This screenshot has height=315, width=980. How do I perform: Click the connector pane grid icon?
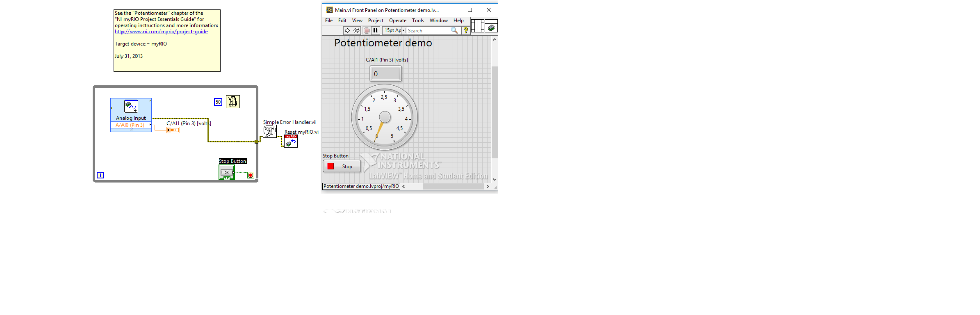pos(478,26)
